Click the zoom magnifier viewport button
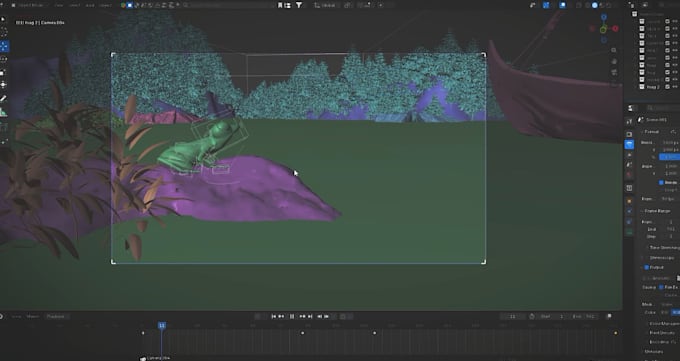This screenshot has height=361, width=680. (x=614, y=50)
